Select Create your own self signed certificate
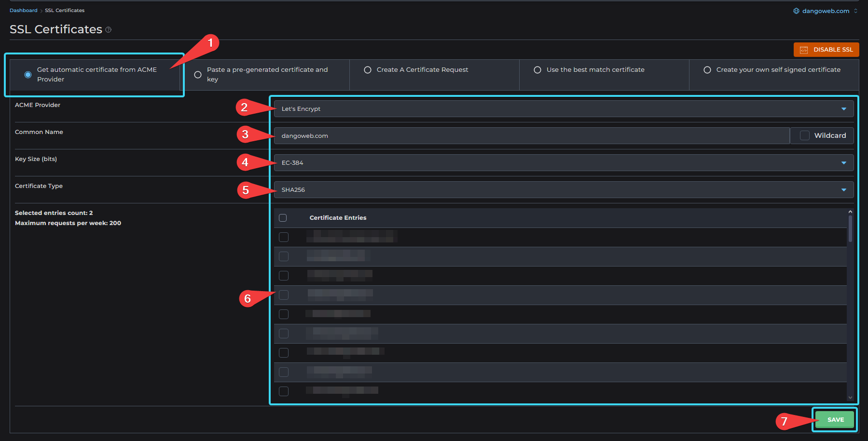This screenshot has height=441, width=868. (707, 70)
